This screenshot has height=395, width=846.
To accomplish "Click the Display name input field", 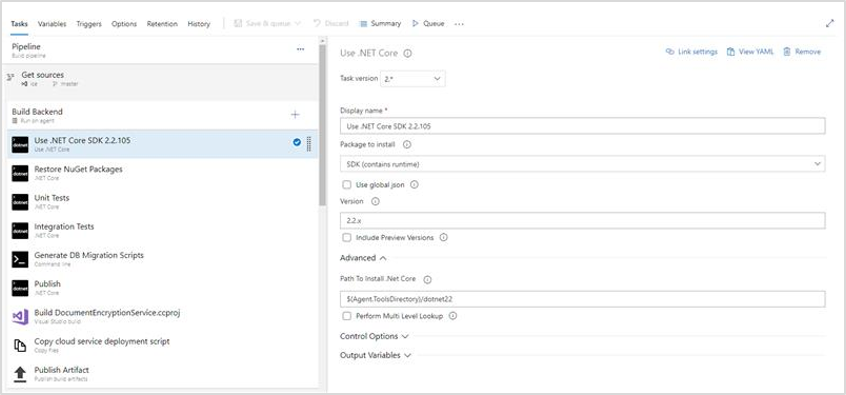I will tap(582, 126).
